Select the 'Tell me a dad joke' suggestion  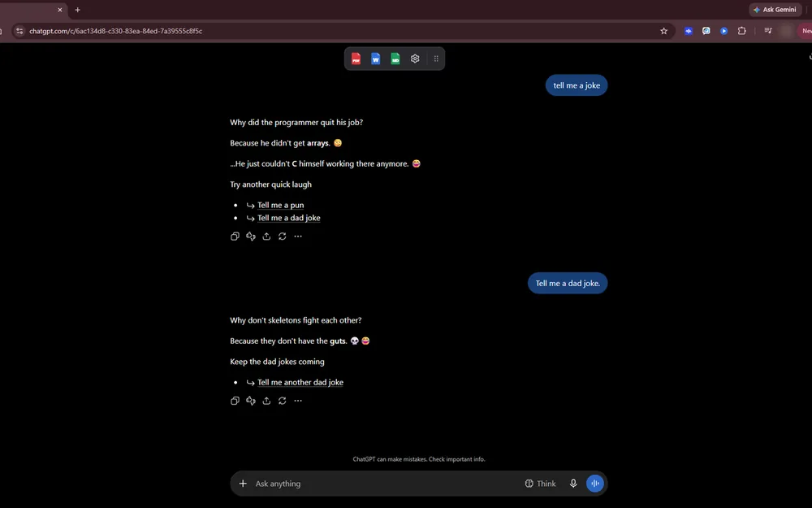pos(289,218)
